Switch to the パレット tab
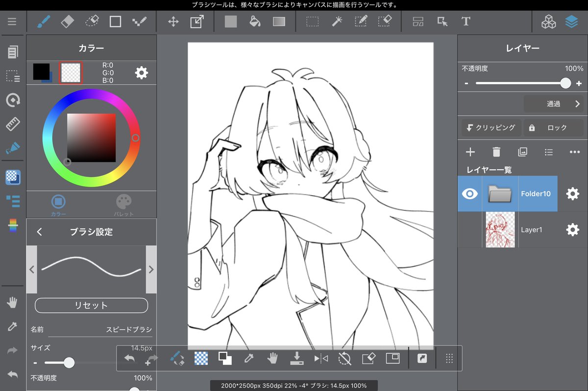The width and height of the screenshot is (588, 391). (124, 206)
